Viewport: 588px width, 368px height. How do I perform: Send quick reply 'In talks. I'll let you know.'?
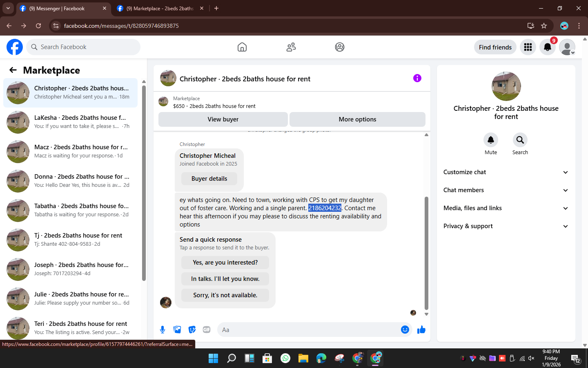coord(225,279)
